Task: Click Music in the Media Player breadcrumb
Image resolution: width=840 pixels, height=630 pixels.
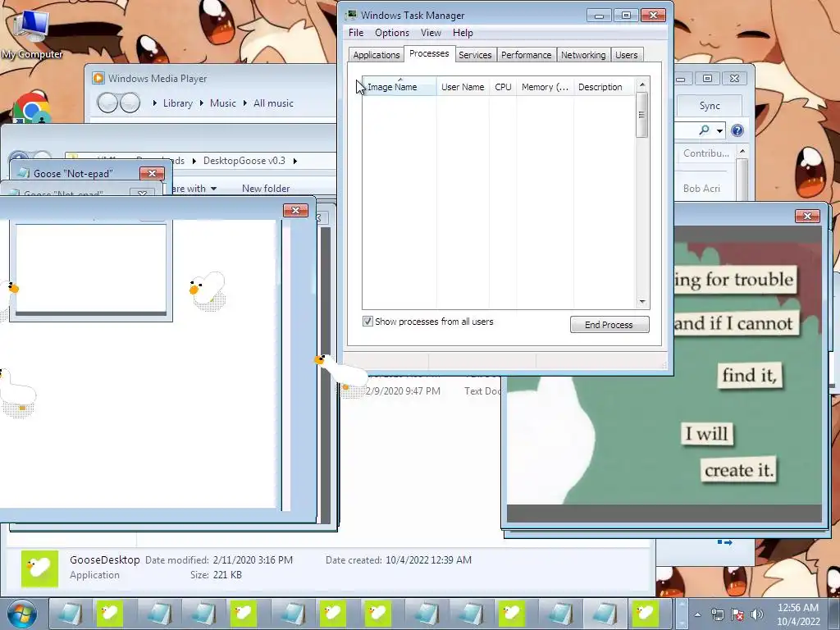Action: tap(223, 103)
